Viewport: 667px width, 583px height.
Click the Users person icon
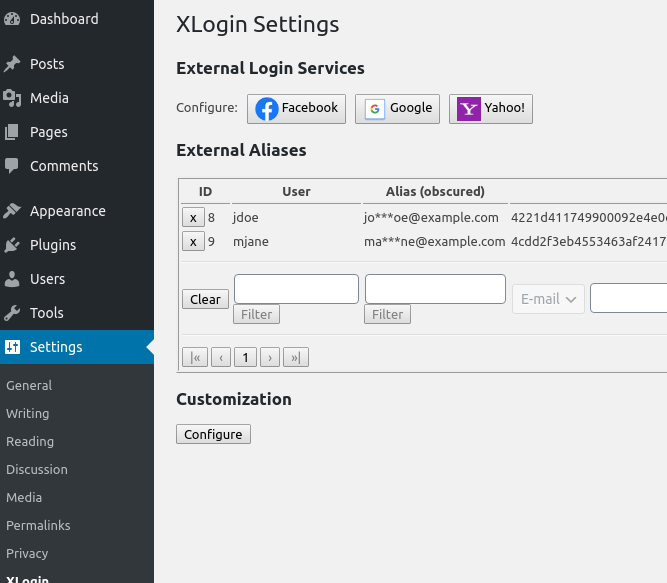click(12, 279)
